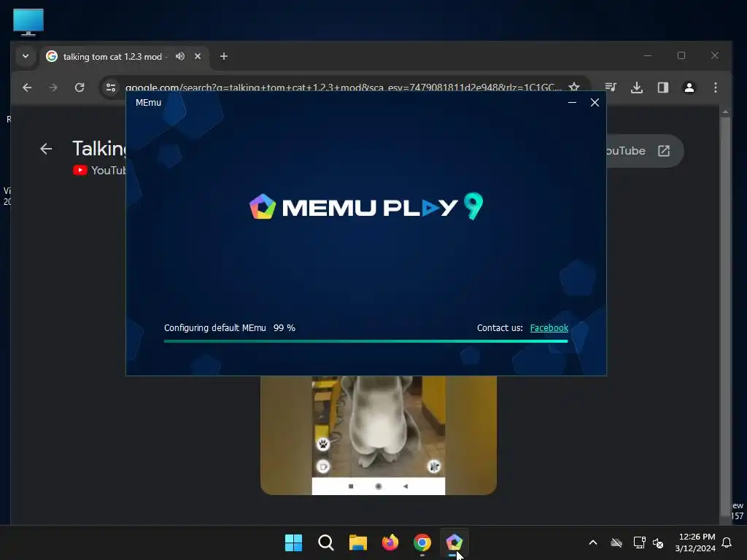This screenshot has width=747, height=560.
Task: Open Chrome tab search dropdown arrow
Action: coord(26,56)
